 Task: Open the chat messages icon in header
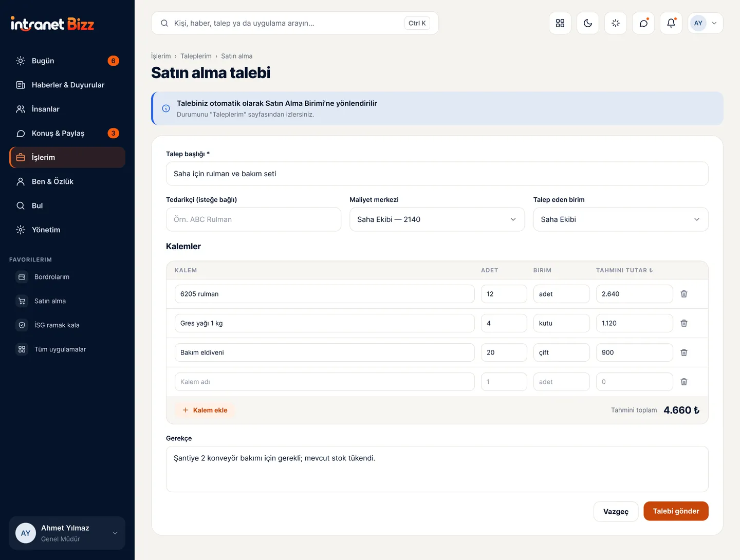point(643,23)
